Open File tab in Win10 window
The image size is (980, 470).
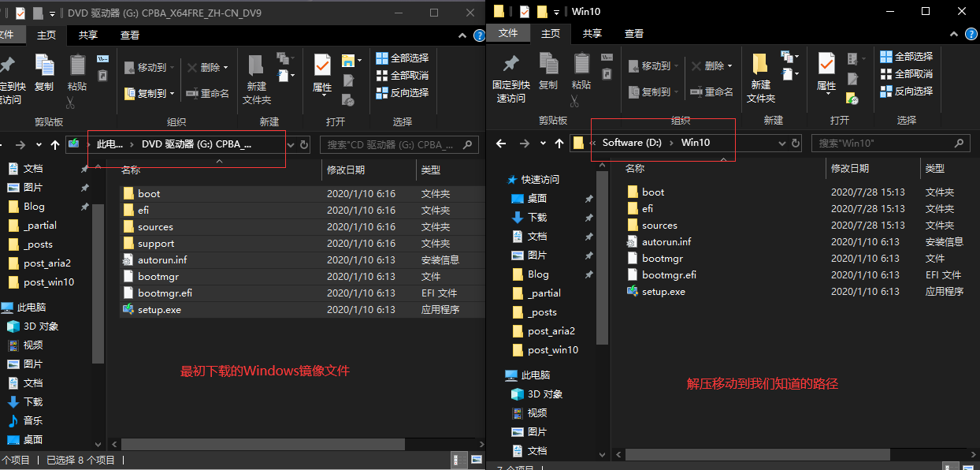(508, 33)
